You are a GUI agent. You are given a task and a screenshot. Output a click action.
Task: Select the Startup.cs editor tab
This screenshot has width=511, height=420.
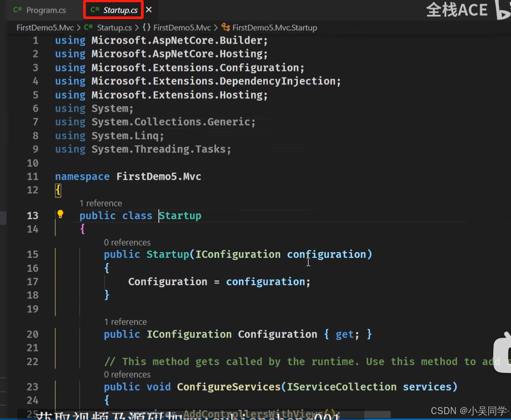coord(114,10)
